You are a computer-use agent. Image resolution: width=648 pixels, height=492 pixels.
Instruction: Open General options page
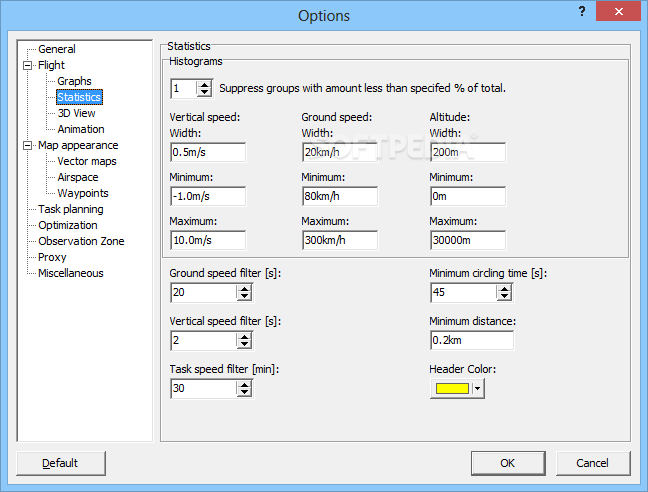[x=57, y=49]
